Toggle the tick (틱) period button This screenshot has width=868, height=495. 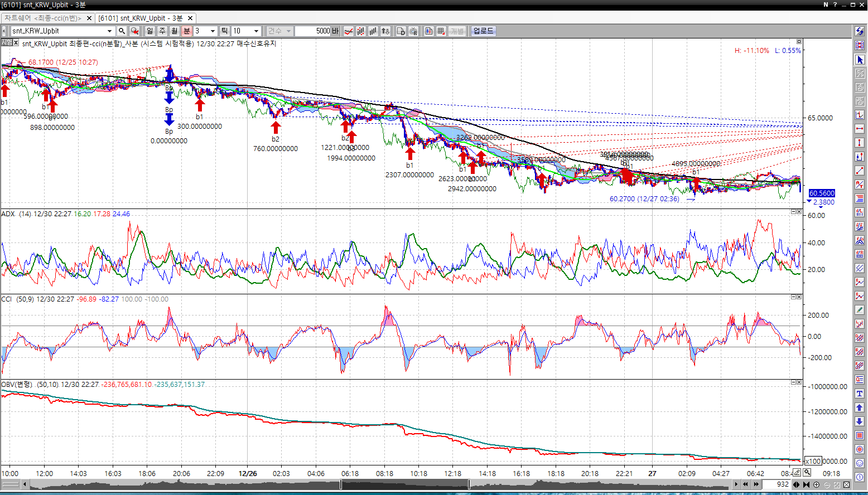(224, 31)
